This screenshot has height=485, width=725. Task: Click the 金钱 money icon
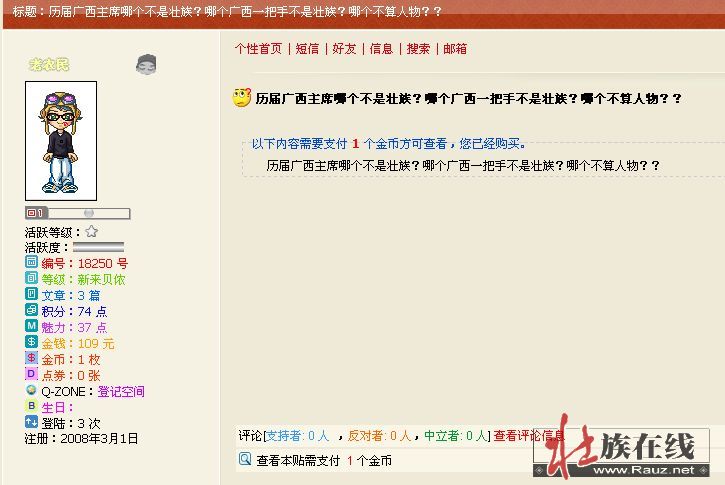click(31, 343)
